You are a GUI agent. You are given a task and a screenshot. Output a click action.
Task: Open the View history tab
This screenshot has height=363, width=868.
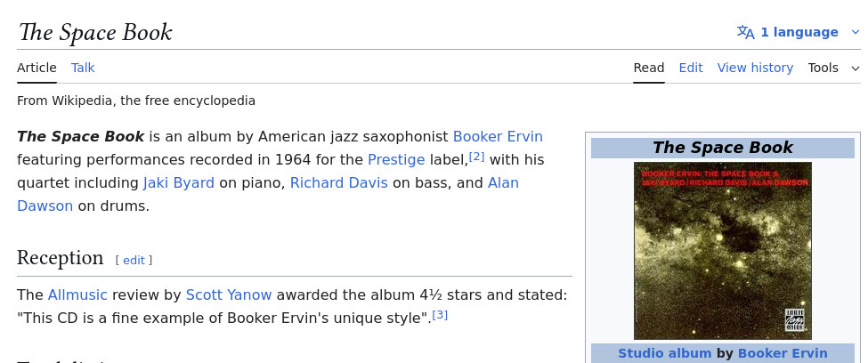pyautogui.click(x=755, y=68)
